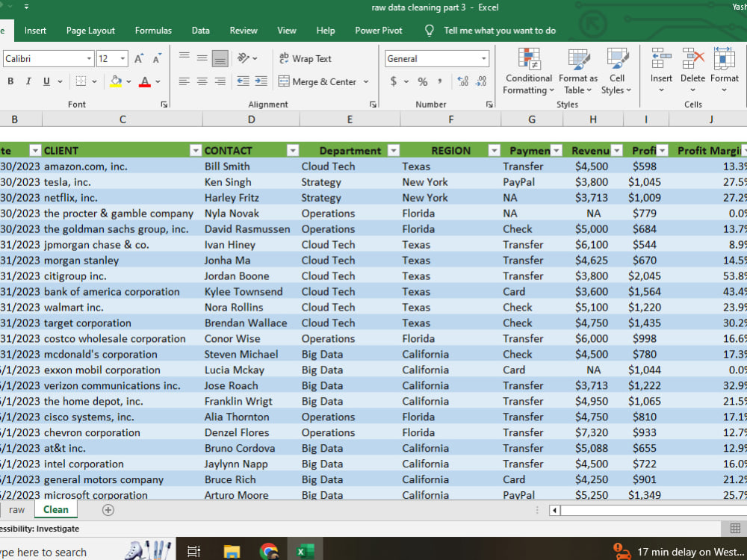Screen dimensions: 747x560
Task: Align cell text left
Action: point(185,81)
